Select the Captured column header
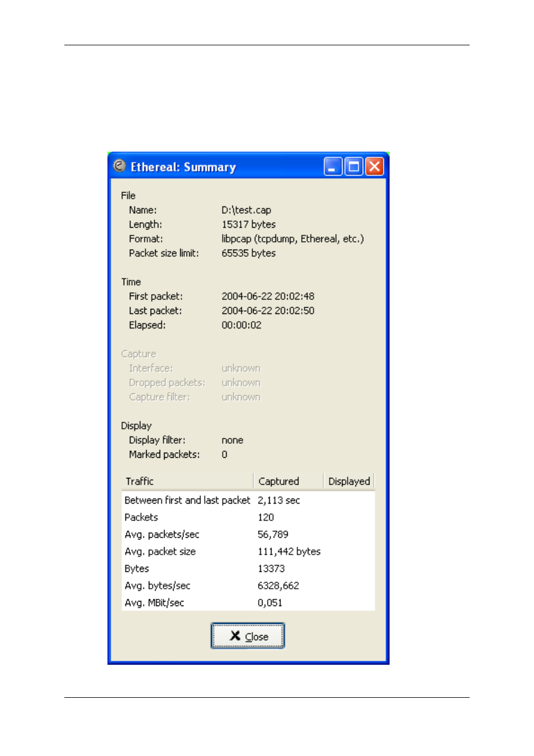534x756 pixels. point(288,481)
